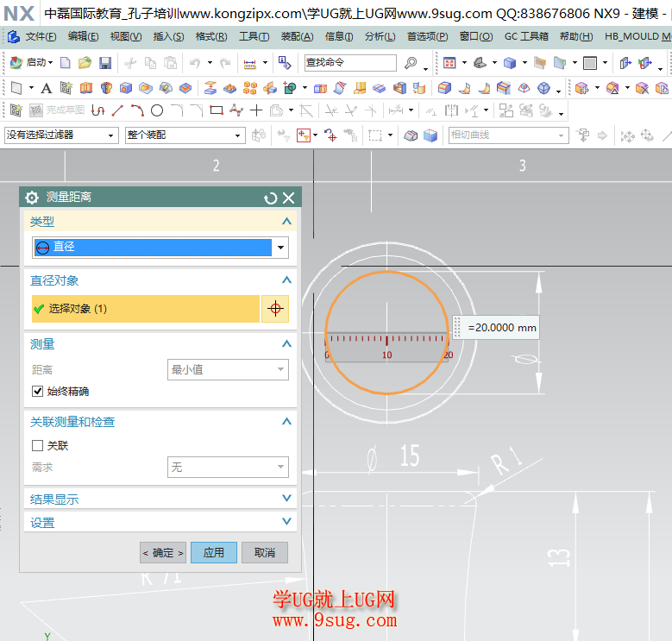Click the =20.0000 mm measurement label

[x=496, y=328]
